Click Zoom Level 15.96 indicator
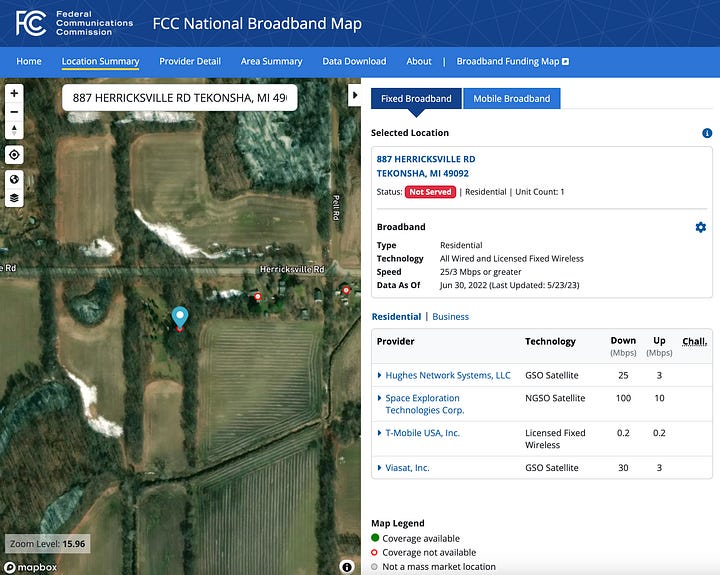Image resolution: width=720 pixels, height=575 pixels. coord(48,544)
